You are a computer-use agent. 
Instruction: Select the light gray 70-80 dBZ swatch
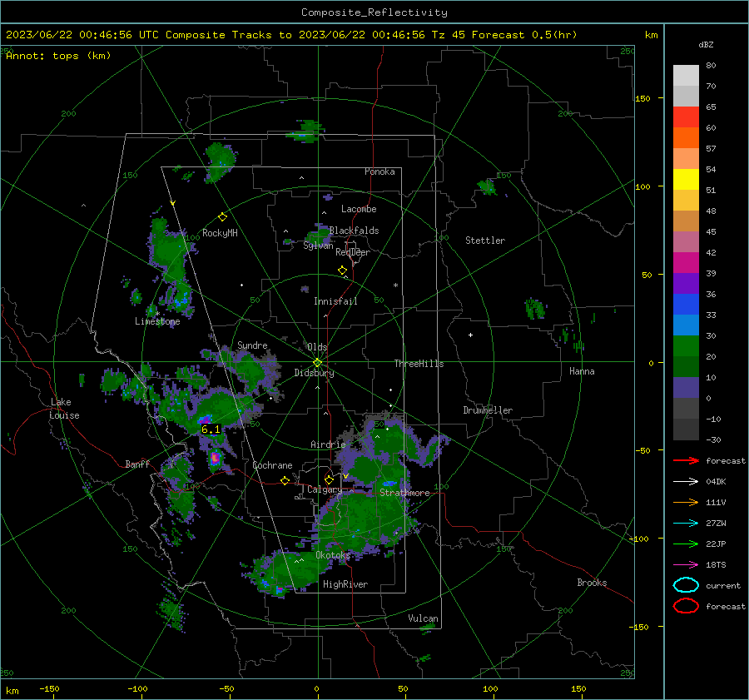686,76
